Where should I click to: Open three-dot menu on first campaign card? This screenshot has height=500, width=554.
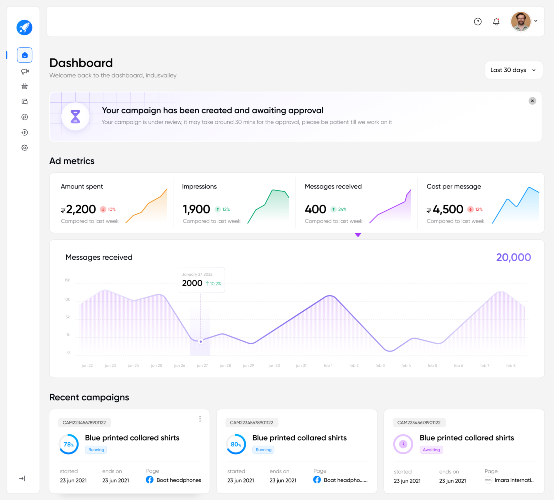pyautogui.click(x=200, y=419)
